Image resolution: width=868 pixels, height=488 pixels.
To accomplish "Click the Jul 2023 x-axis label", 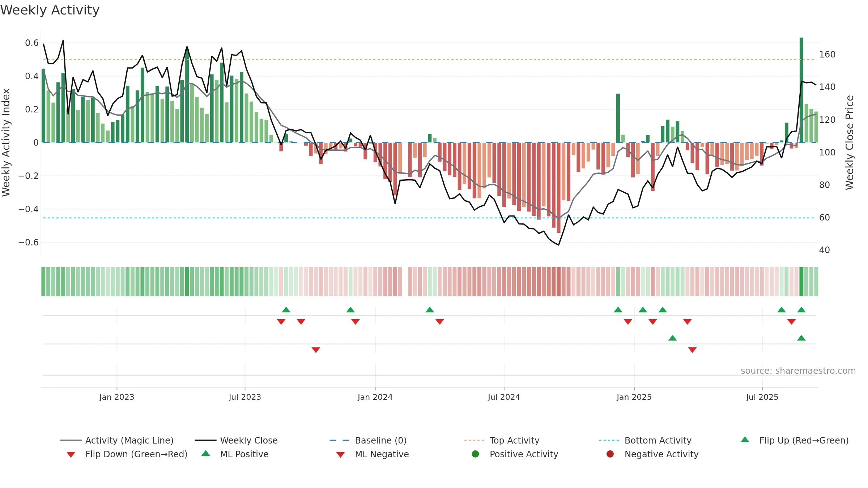I will click(245, 397).
